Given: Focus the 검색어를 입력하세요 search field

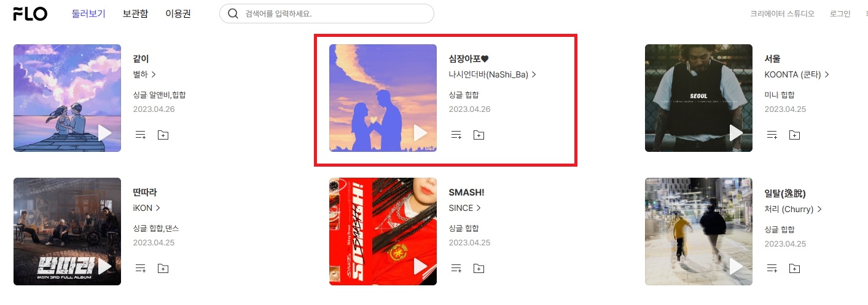Looking at the screenshot, I should pos(327,14).
